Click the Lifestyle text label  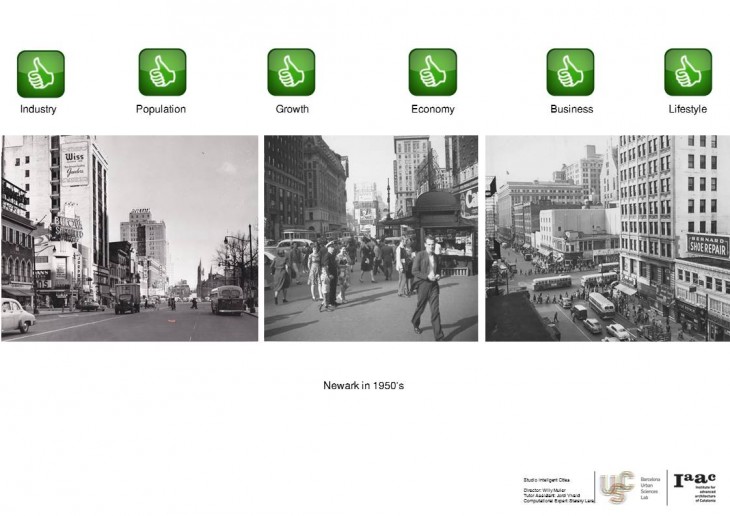688,109
